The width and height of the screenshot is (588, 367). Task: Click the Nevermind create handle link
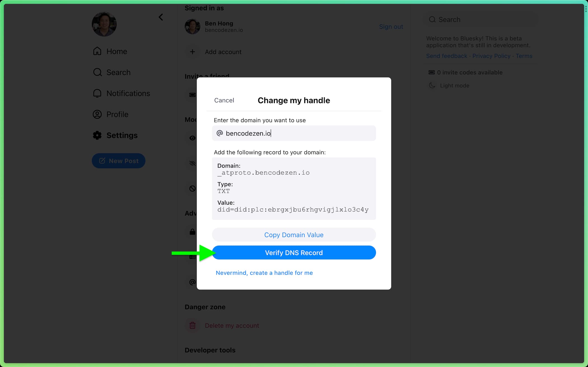pos(265,273)
